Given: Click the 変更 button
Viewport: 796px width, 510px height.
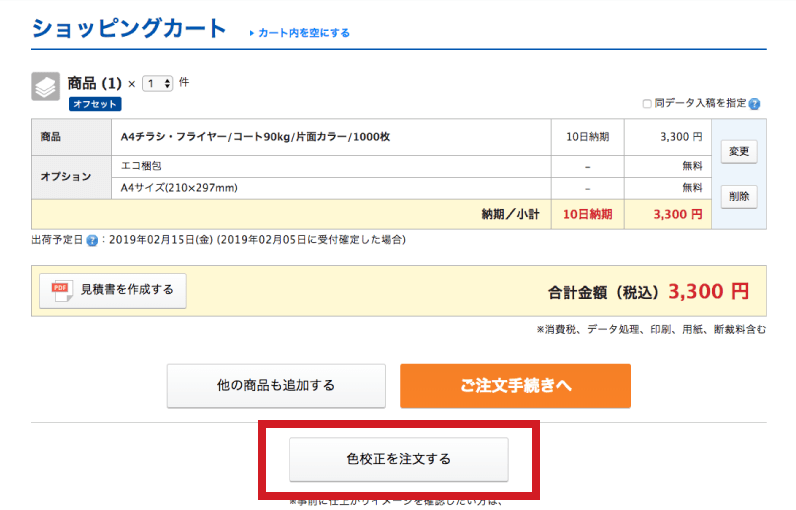Looking at the screenshot, I should 738,152.
